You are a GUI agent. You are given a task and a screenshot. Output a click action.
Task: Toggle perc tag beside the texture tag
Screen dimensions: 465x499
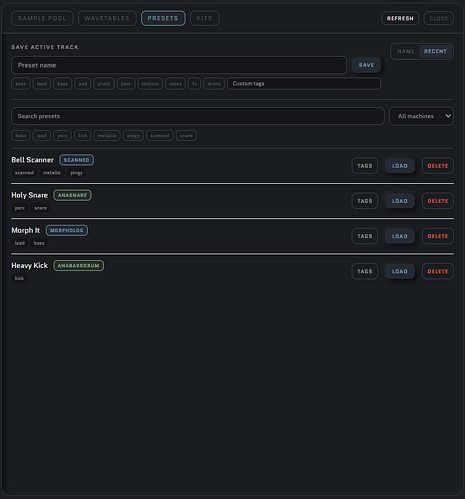point(126,84)
